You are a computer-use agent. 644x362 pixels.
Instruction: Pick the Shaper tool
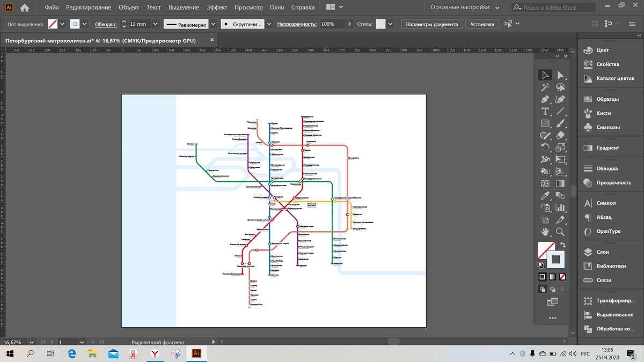pyautogui.click(x=545, y=135)
